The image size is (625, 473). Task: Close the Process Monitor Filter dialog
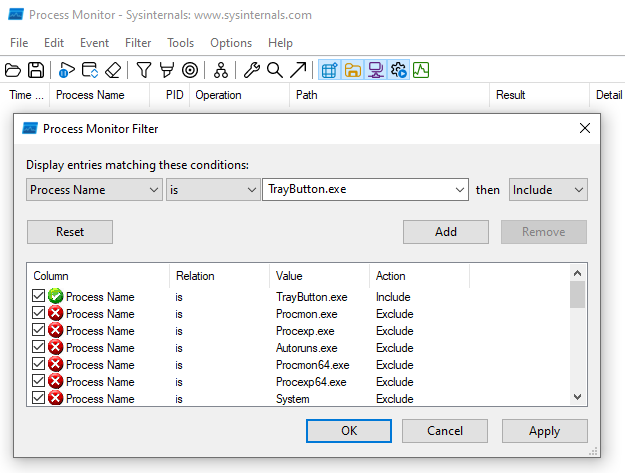click(x=585, y=128)
